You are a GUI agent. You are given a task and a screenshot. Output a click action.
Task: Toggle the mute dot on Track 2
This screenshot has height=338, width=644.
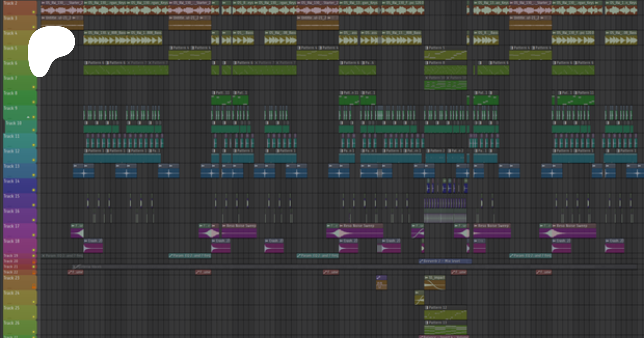(34, 12)
